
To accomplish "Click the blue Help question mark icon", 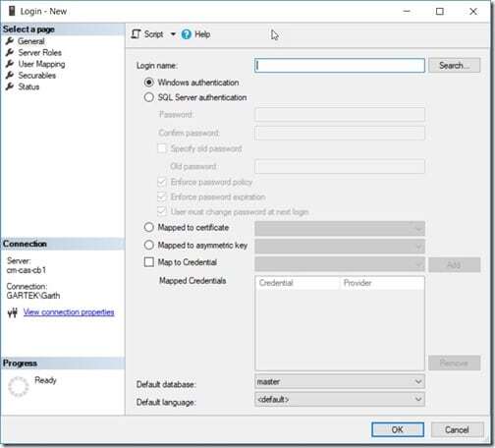I will (x=187, y=34).
